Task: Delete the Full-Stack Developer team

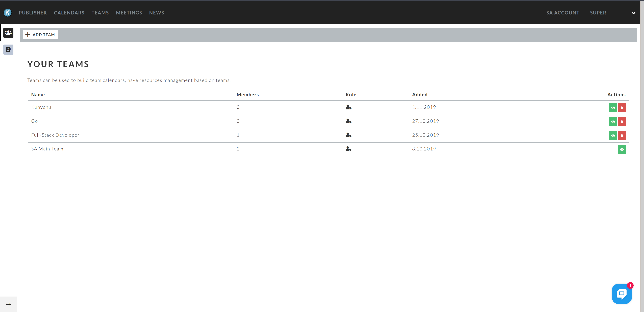Action: [622, 136]
